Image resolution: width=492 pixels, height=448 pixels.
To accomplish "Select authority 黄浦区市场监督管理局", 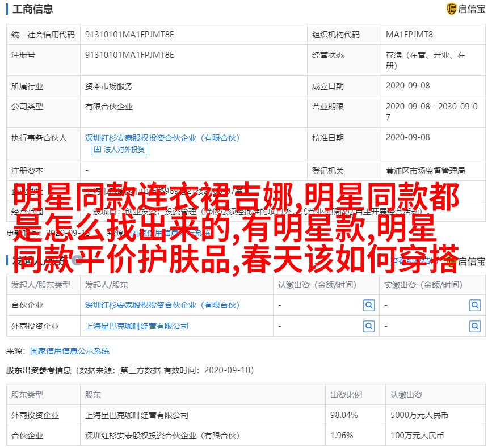I will (x=425, y=171).
